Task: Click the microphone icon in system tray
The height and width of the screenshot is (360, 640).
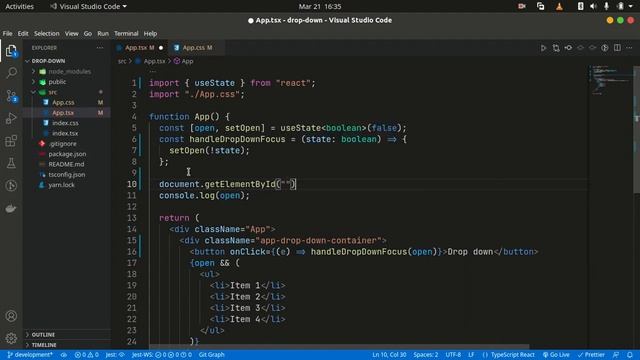Action: point(607,6)
